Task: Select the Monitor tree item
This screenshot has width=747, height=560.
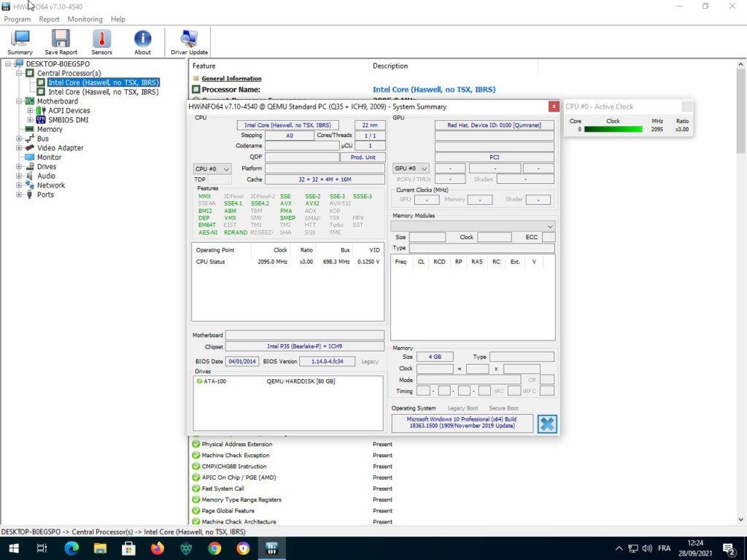Action: (49, 157)
